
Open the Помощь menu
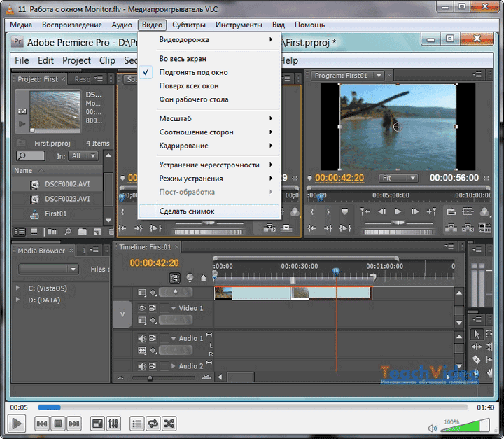point(309,25)
